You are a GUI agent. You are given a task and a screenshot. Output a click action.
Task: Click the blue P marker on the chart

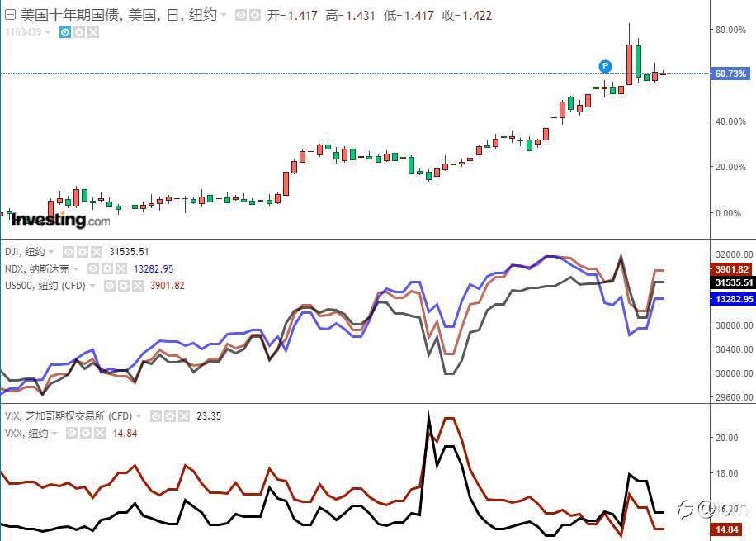(x=605, y=67)
